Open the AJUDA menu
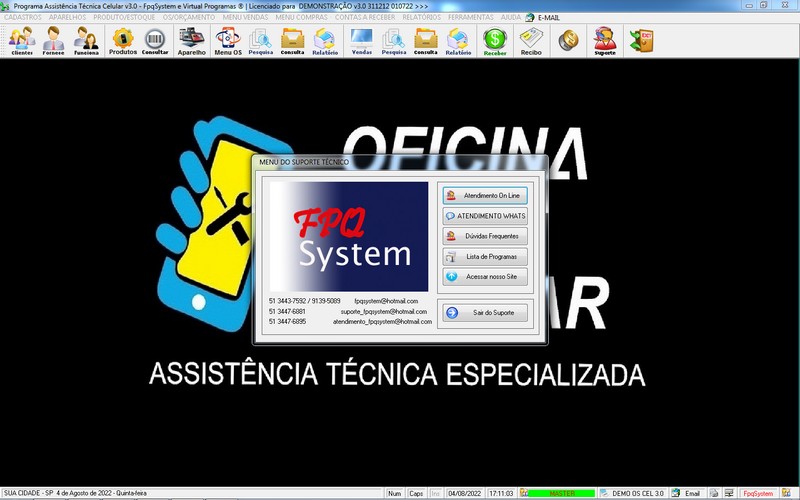Image resolution: width=800 pixels, height=500 pixels. 511,17
